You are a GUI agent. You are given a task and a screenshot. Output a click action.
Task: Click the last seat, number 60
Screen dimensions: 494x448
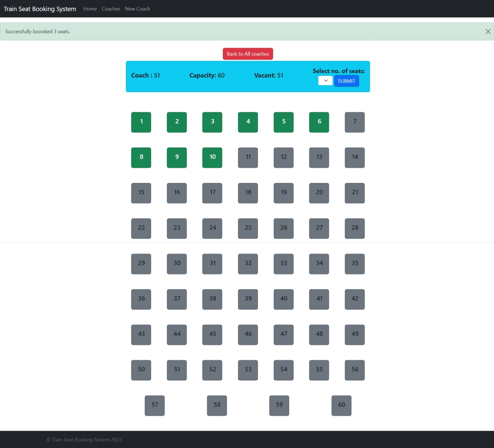point(341,406)
